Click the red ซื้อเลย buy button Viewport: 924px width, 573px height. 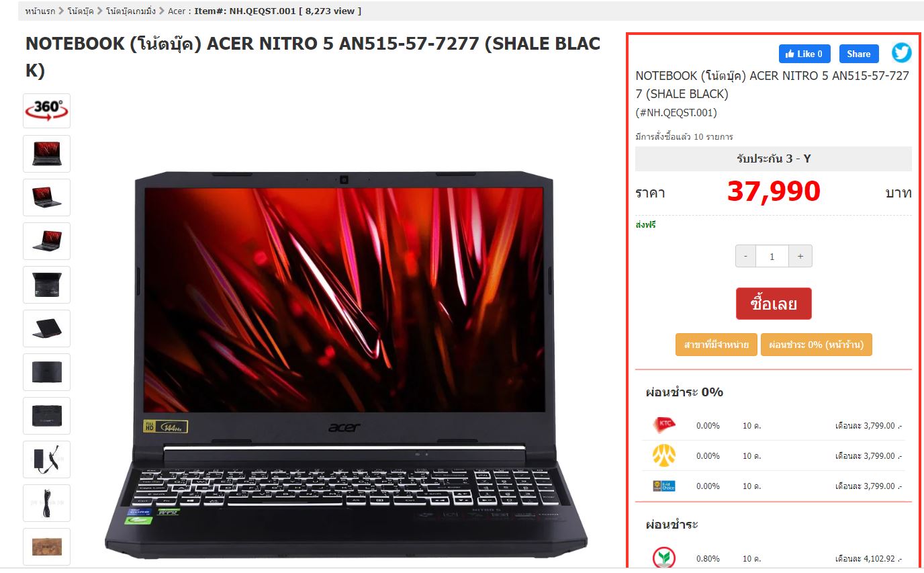[x=774, y=304]
